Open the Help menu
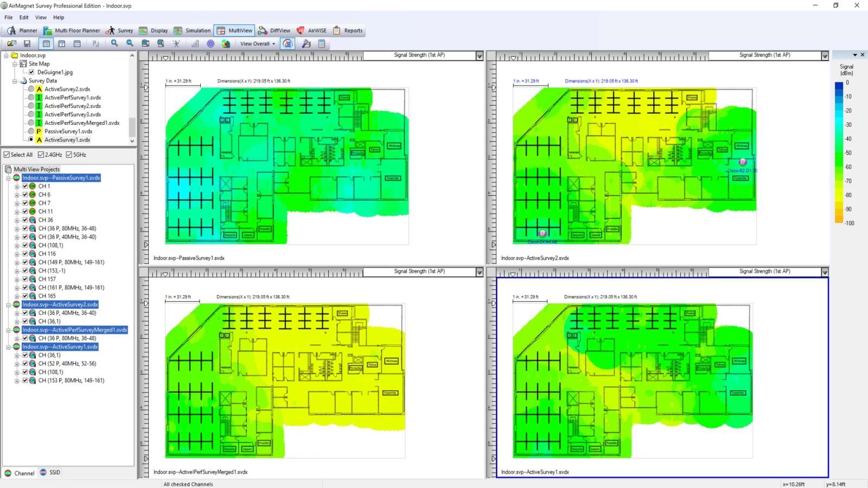868x488 pixels. pyautogui.click(x=59, y=17)
